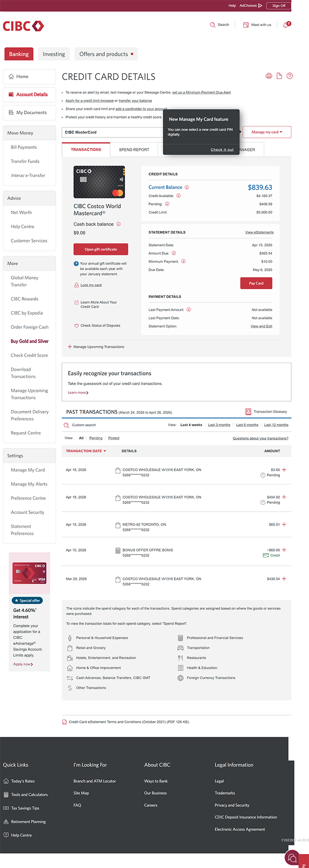
Task: Click Today's Rates home icon in footer
Action: tap(6, 781)
